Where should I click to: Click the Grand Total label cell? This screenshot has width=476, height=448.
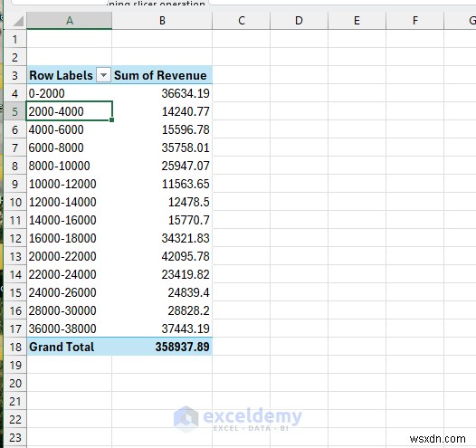(70, 347)
